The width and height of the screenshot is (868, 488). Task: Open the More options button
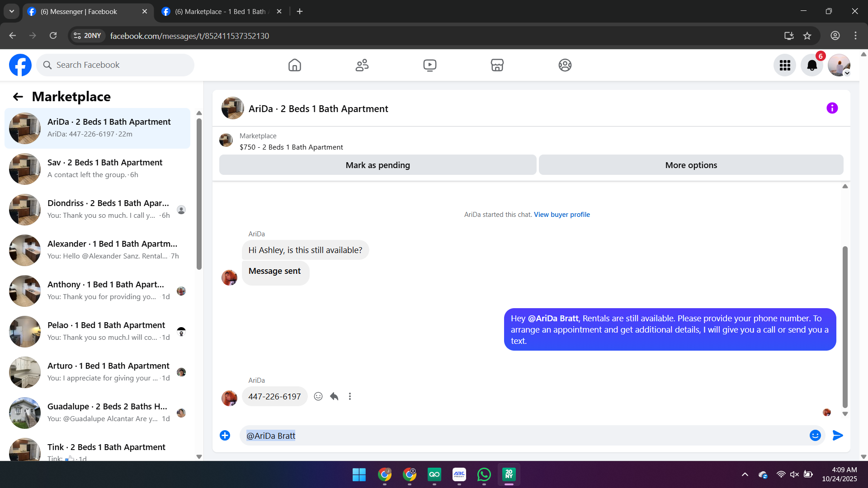691,165
